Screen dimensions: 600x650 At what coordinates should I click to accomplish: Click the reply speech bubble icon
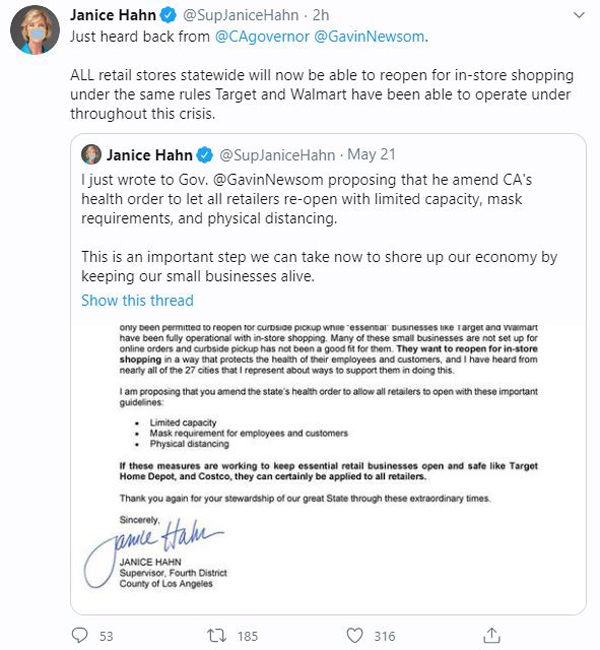point(80,635)
